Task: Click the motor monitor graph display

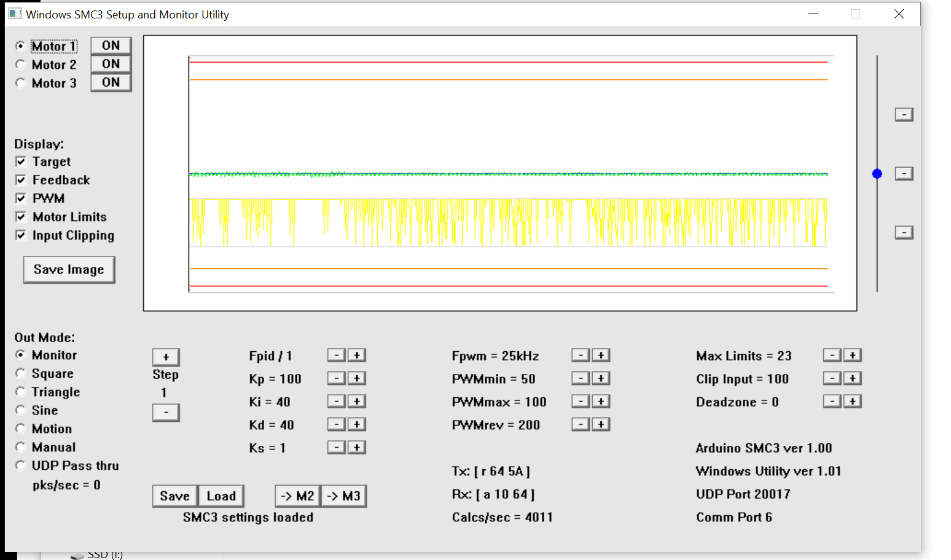Action: (x=500, y=173)
